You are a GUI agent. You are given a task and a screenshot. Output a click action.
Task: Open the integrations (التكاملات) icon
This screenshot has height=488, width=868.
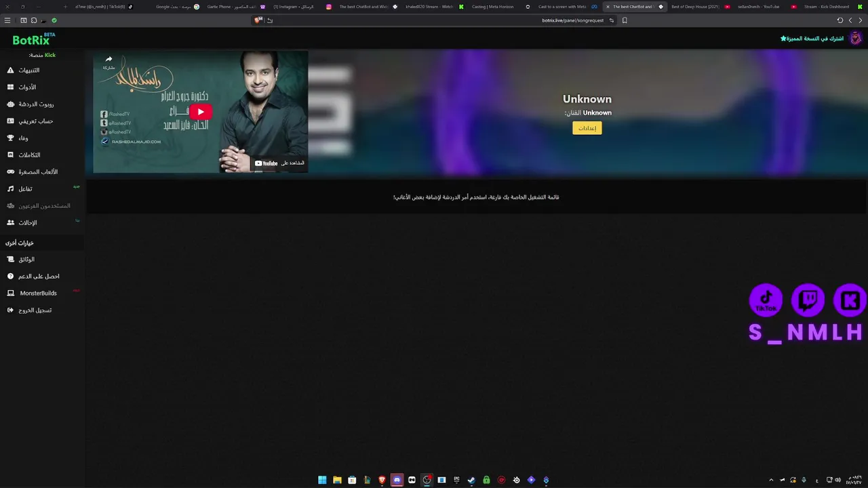pyautogui.click(x=10, y=155)
